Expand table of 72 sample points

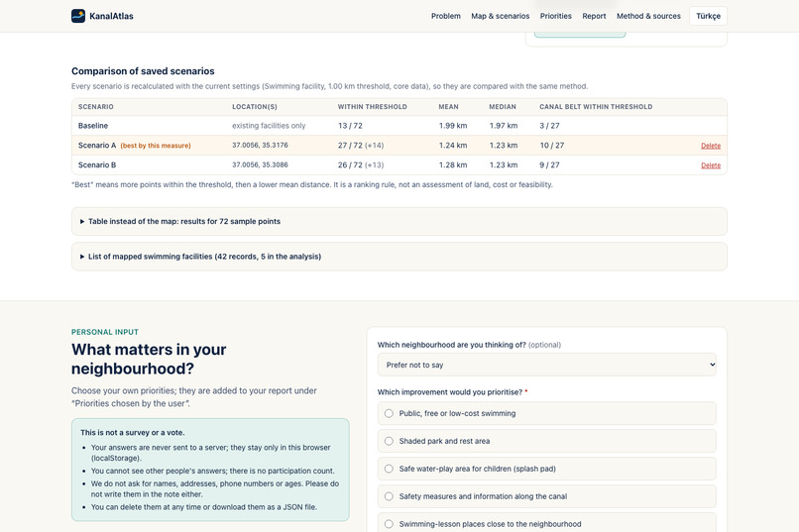point(399,222)
